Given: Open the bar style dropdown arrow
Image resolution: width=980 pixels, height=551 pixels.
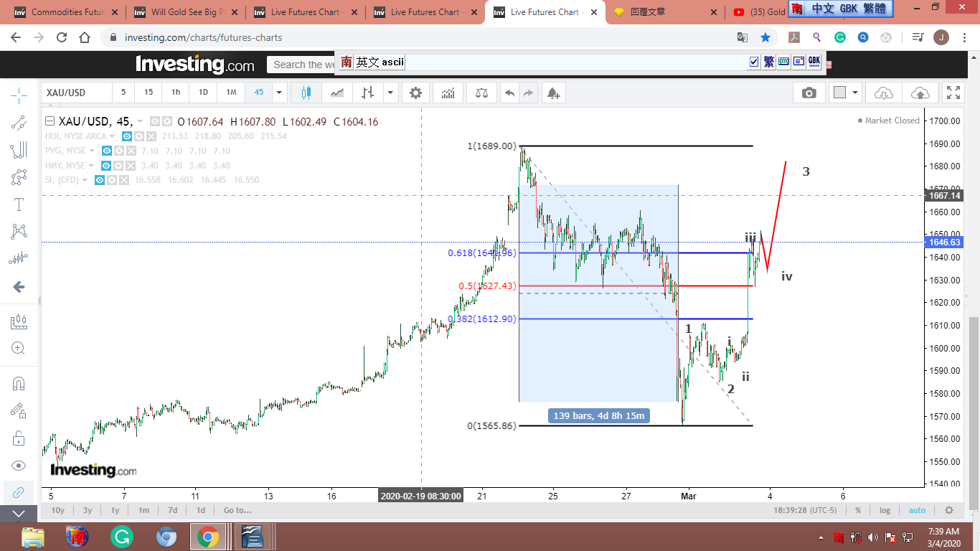Looking at the screenshot, I should (390, 93).
